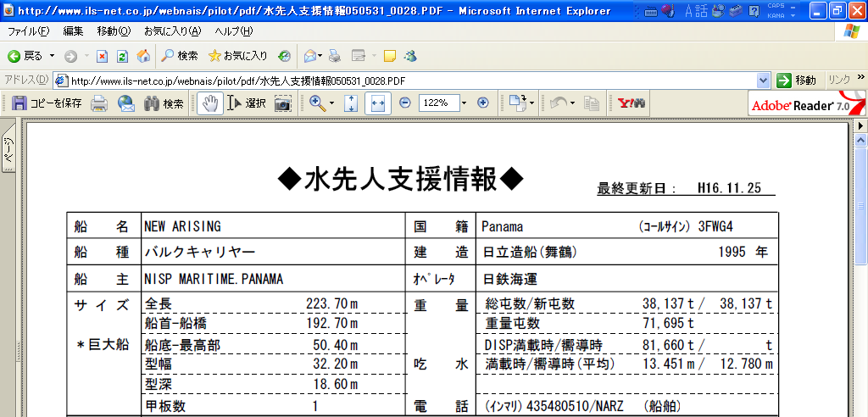Click the address bar URL field
Screen dimensions: 868x417
click(x=407, y=81)
